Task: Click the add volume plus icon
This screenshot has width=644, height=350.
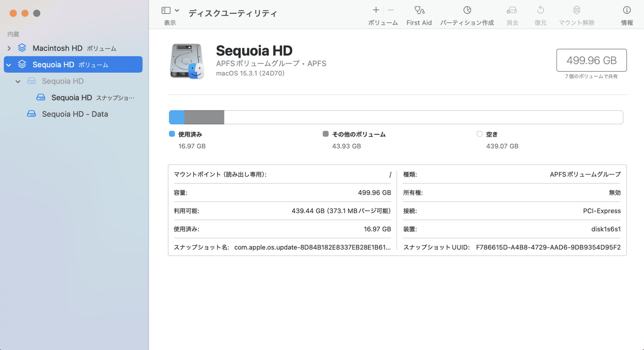Action: pyautogui.click(x=376, y=10)
